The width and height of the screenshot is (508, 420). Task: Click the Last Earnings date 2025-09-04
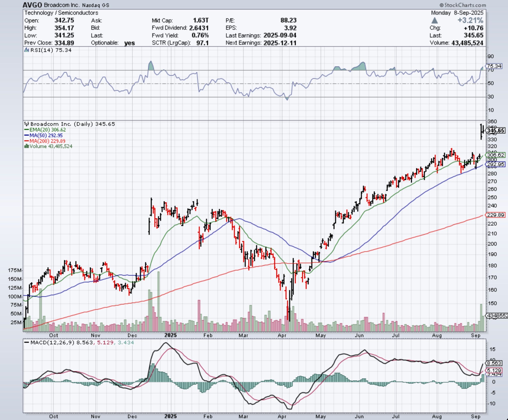point(280,35)
